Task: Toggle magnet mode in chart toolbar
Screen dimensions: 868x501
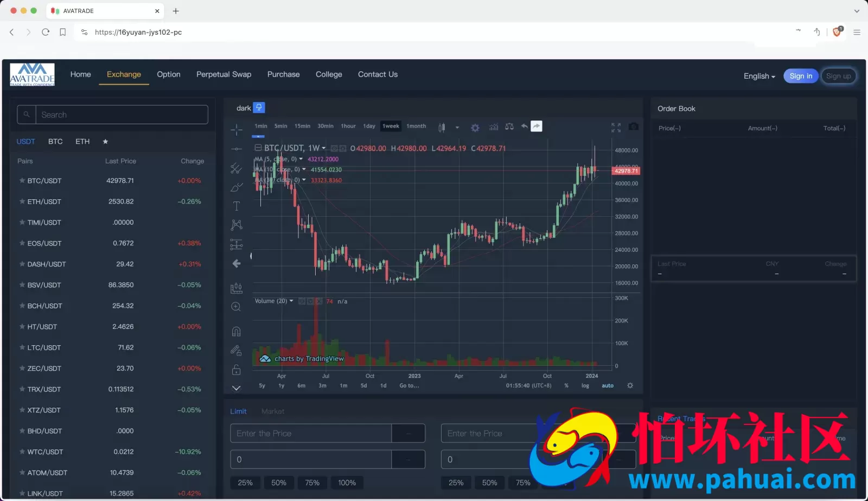Action: [x=237, y=332]
